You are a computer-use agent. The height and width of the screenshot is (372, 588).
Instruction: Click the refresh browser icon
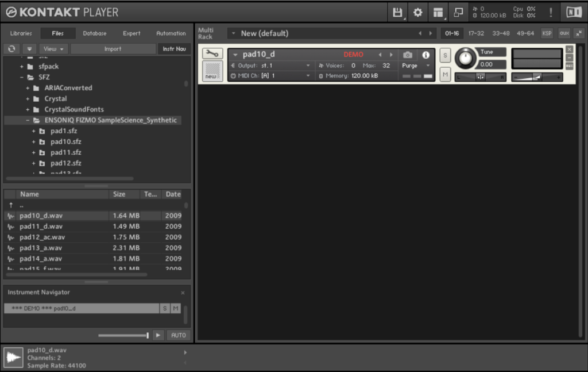click(11, 49)
